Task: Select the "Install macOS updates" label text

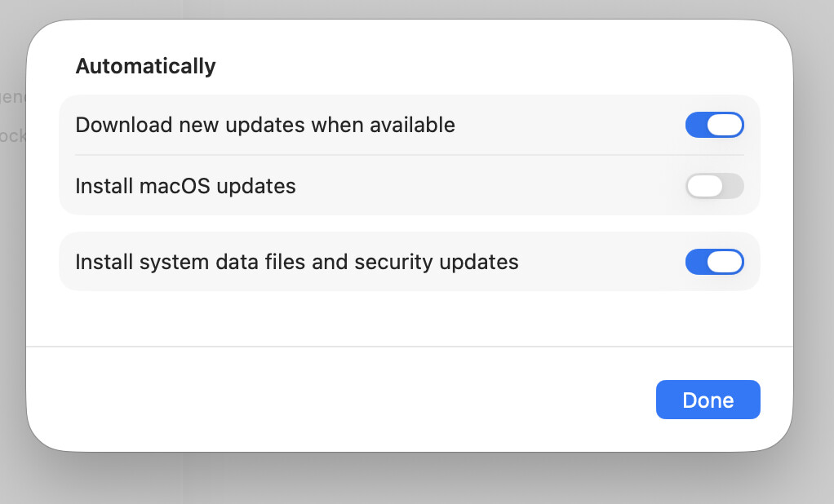Action: pyautogui.click(x=185, y=186)
